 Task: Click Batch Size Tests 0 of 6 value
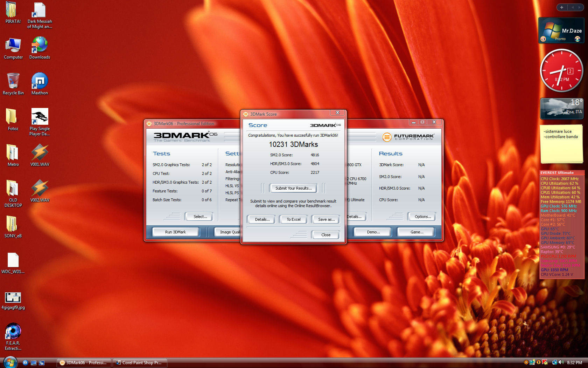point(206,200)
